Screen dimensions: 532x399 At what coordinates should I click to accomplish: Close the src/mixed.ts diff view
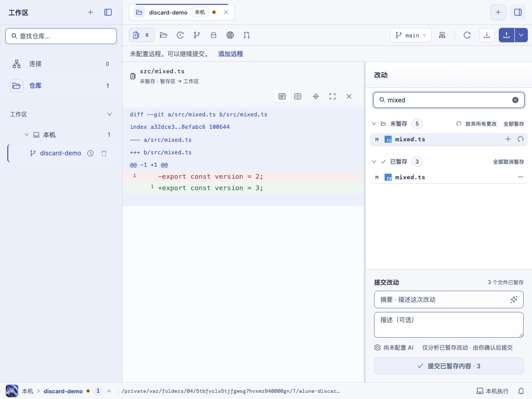[349, 97]
